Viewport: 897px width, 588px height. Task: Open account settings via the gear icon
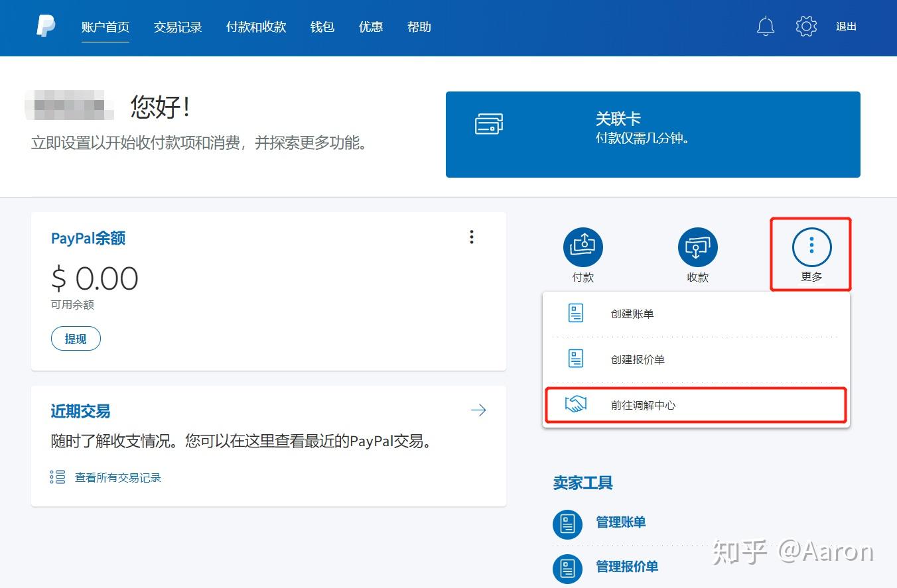coord(805,26)
